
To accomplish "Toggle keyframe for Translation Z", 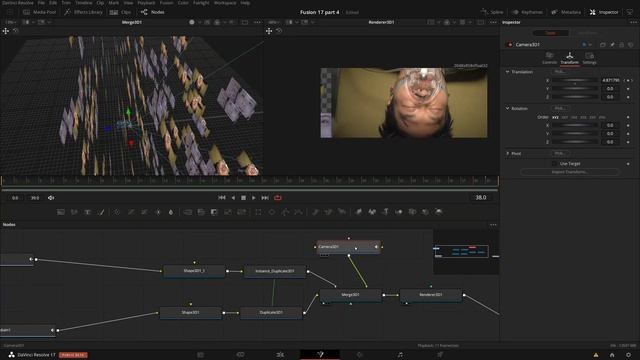I will (x=628, y=97).
